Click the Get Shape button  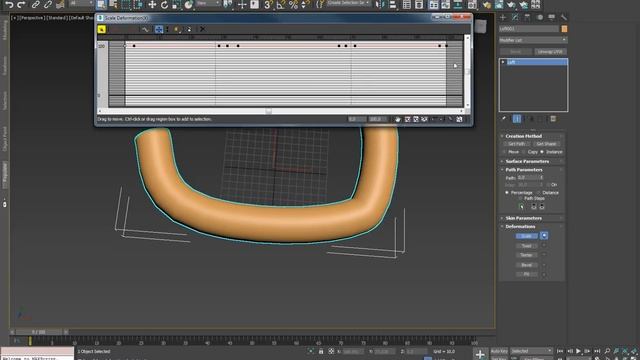tap(546, 144)
